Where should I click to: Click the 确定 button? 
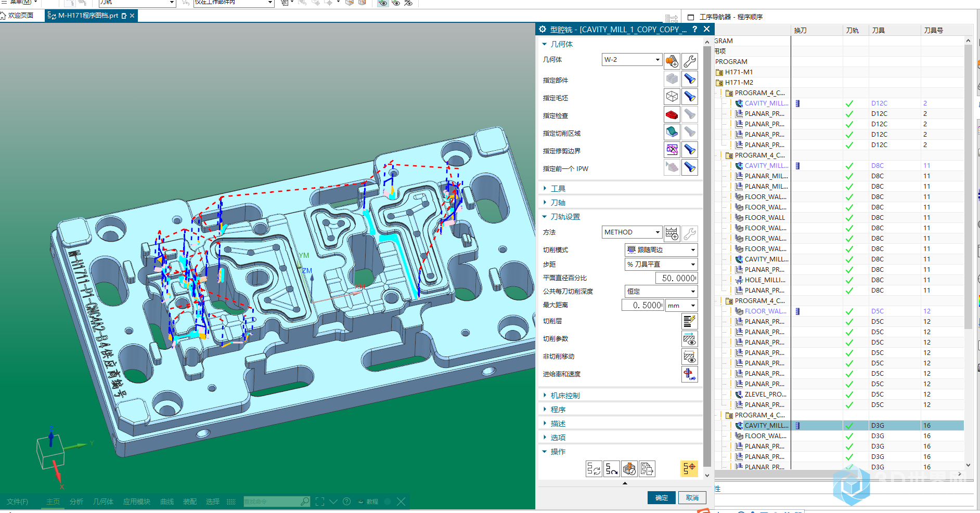[662, 498]
